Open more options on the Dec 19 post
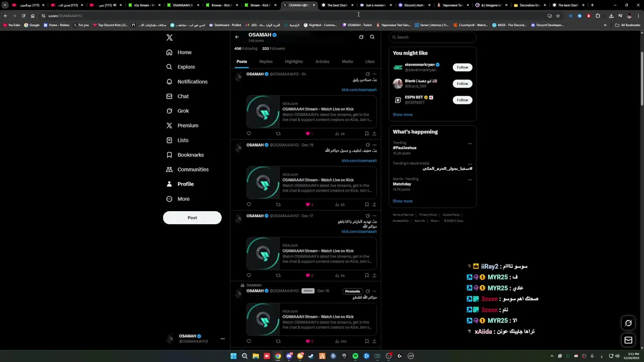 pos(374,145)
